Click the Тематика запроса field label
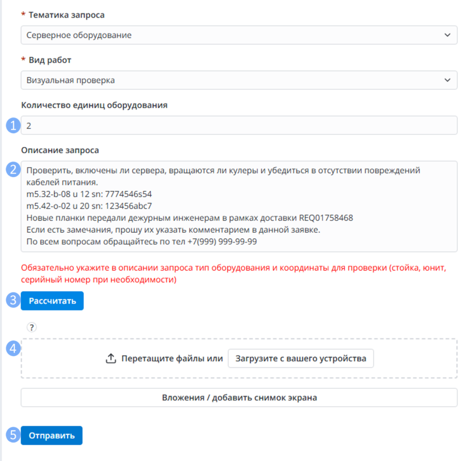 click(66, 15)
